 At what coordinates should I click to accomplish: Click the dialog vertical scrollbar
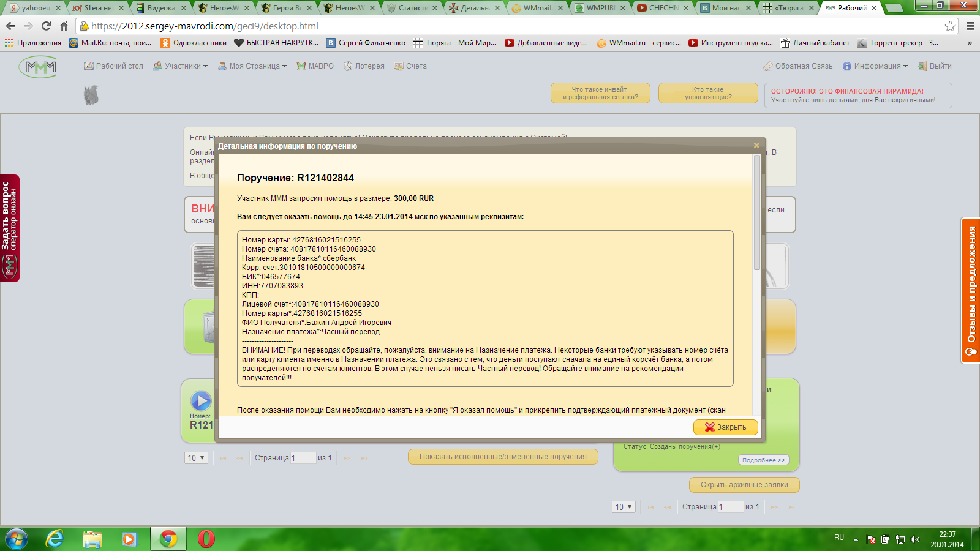pyautogui.click(x=757, y=212)
